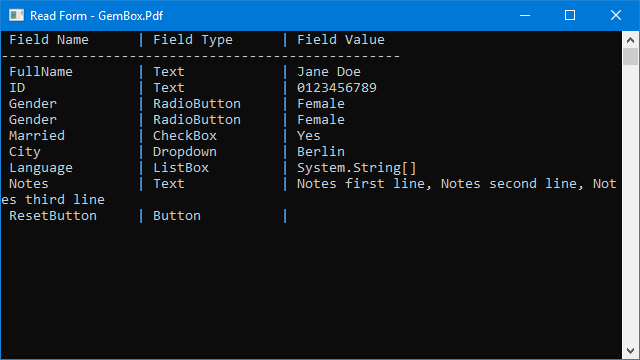Click the Jane Doe value text
This screenshot has width=640, height=360.
(329, 72)
